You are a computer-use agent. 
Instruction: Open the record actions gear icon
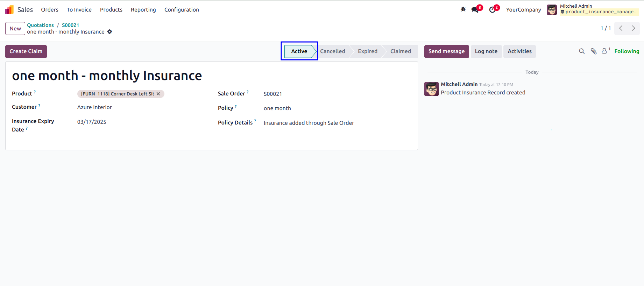point(109,32)
